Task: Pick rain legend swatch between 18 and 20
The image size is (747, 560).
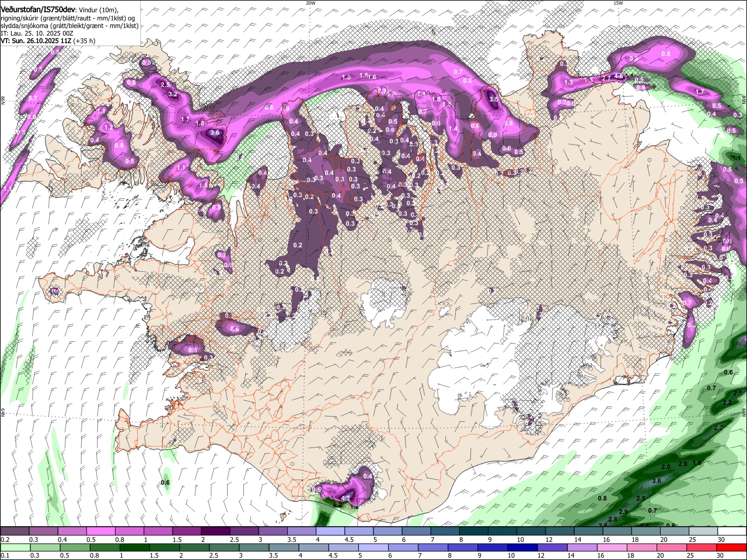Action: click(x=643, y=548)
